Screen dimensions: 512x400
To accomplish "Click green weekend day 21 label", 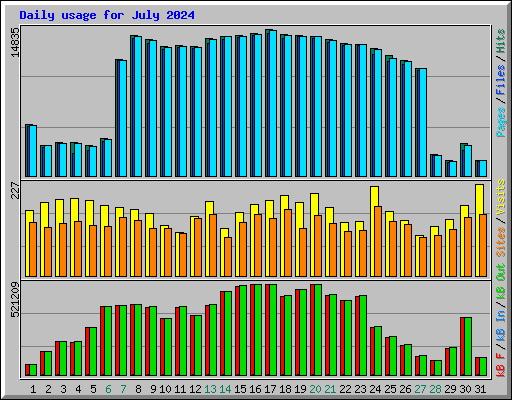I will coord(330,389).
